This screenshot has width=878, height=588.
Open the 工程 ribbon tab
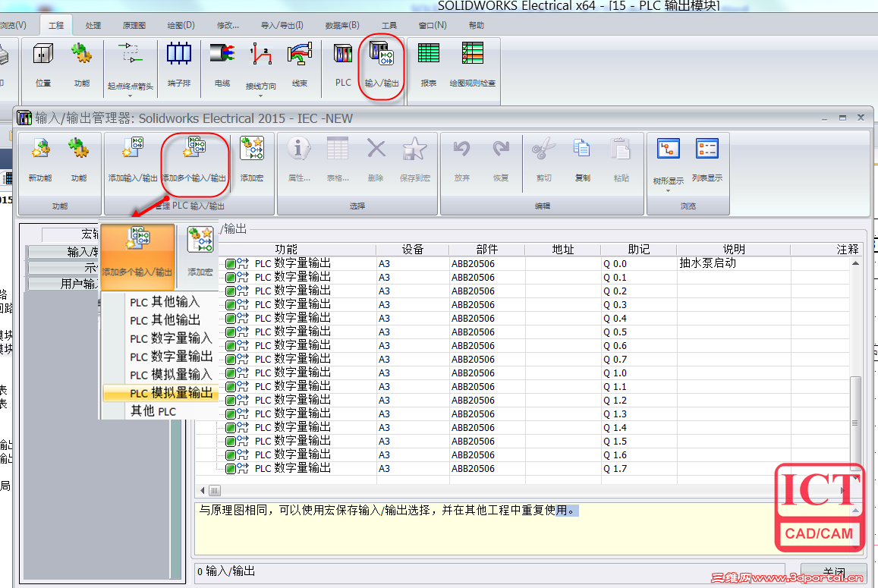(56, 25)
